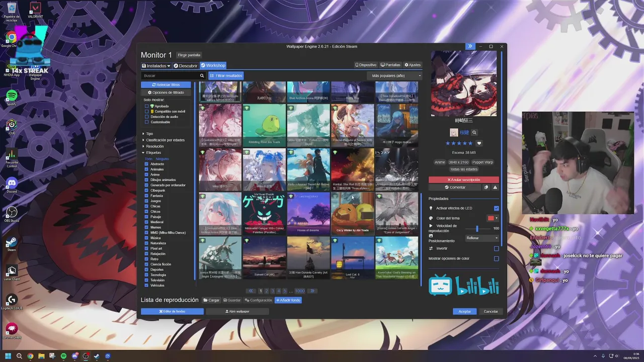Click the Filtrar resultados button
Image resolution: width=644 pixels, height=362 pixels.
[x=226, y=76]
